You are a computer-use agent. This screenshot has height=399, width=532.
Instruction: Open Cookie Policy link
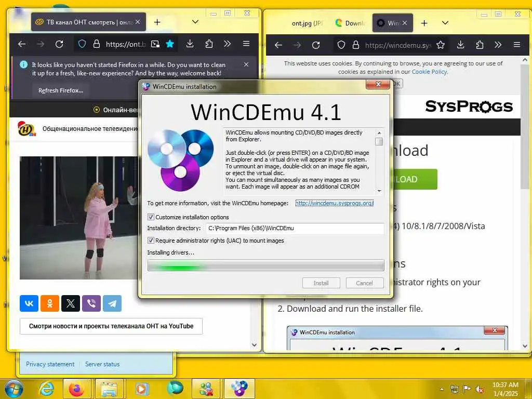tap(430, 72)
